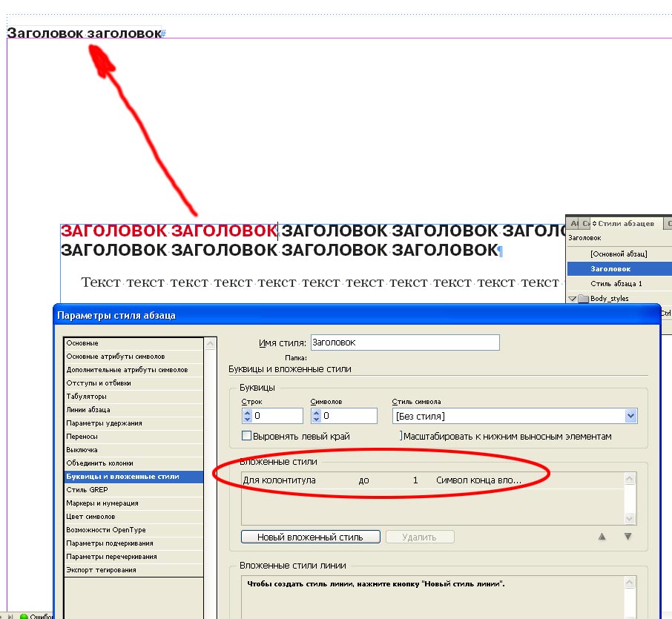Open Линии абзаца category

134,409
